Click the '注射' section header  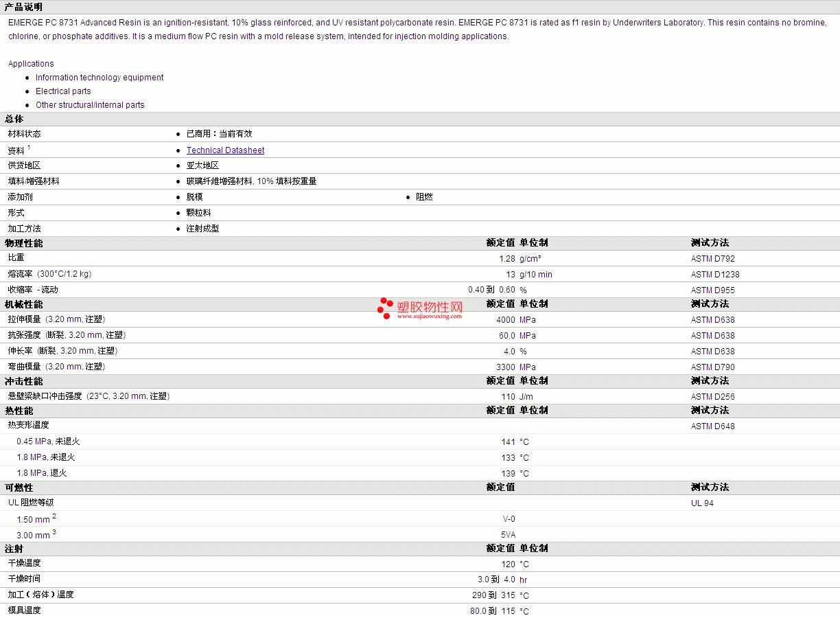pos(14,549)
